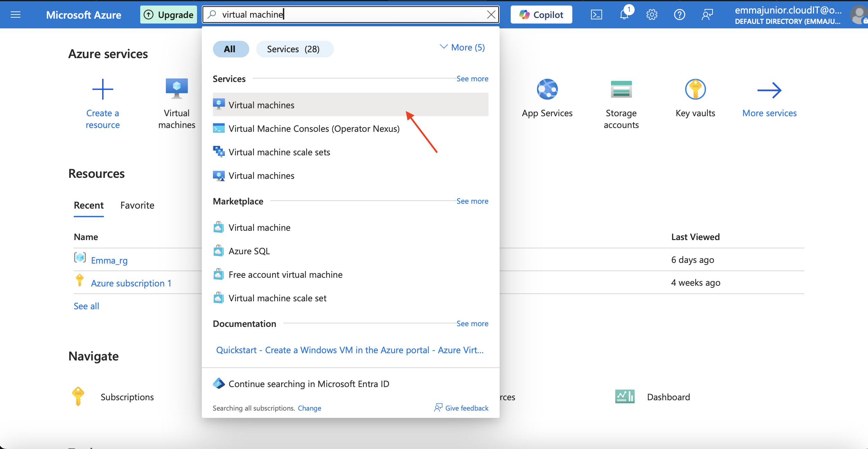Click Change next to Searching all subscriptions
The width and height of the screenshot is (868, 449).
[310, 408]
